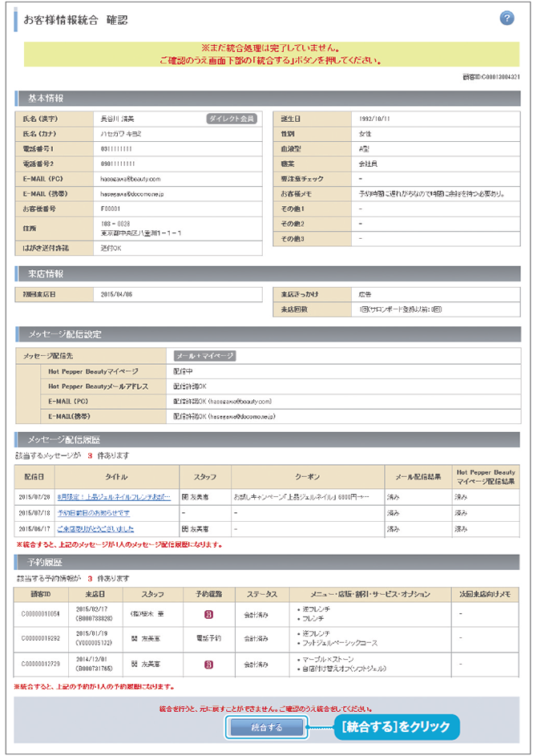The height and width of the screenshot is (756, 537).
Task: Click the Hot Pepper Beauty icon for 2015/02/17 reservation
Action: (208, 617)
